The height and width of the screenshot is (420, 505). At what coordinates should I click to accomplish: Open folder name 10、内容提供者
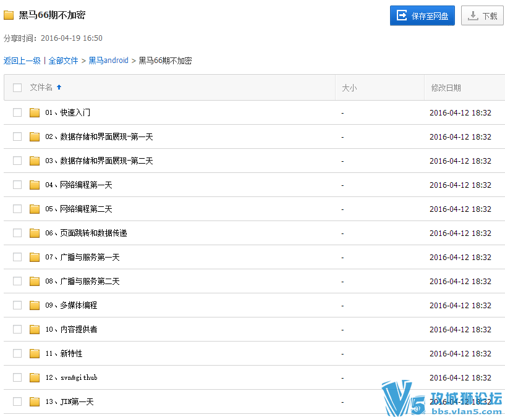[x=71, y=330]
